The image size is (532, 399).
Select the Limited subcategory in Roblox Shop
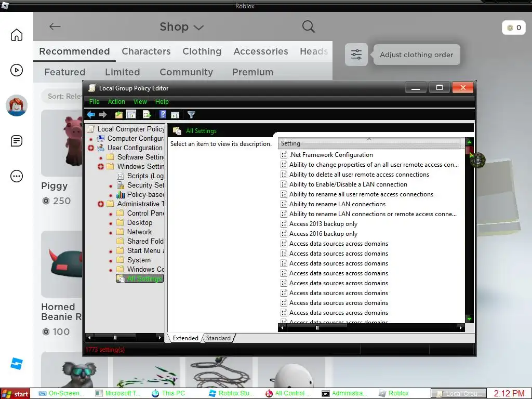click(x=123, y=72)
